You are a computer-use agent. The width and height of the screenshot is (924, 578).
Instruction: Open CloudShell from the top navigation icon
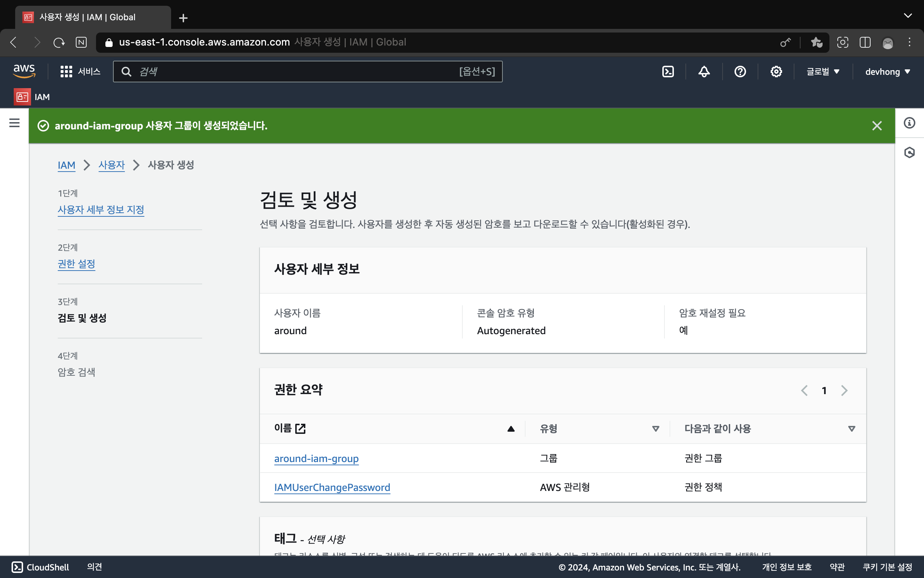(668, 72)
